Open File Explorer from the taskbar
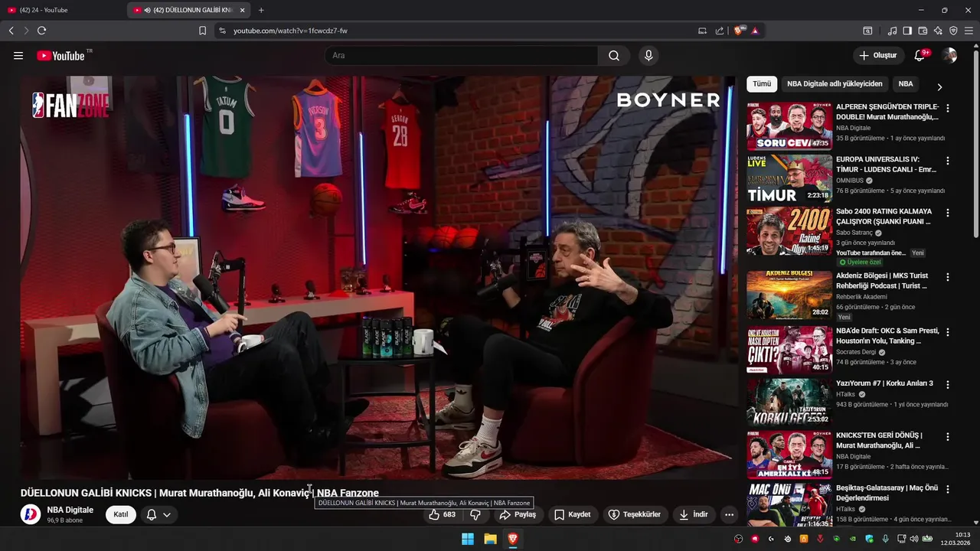This screenshot has height=551, width=980. click(x=490, y=539)
